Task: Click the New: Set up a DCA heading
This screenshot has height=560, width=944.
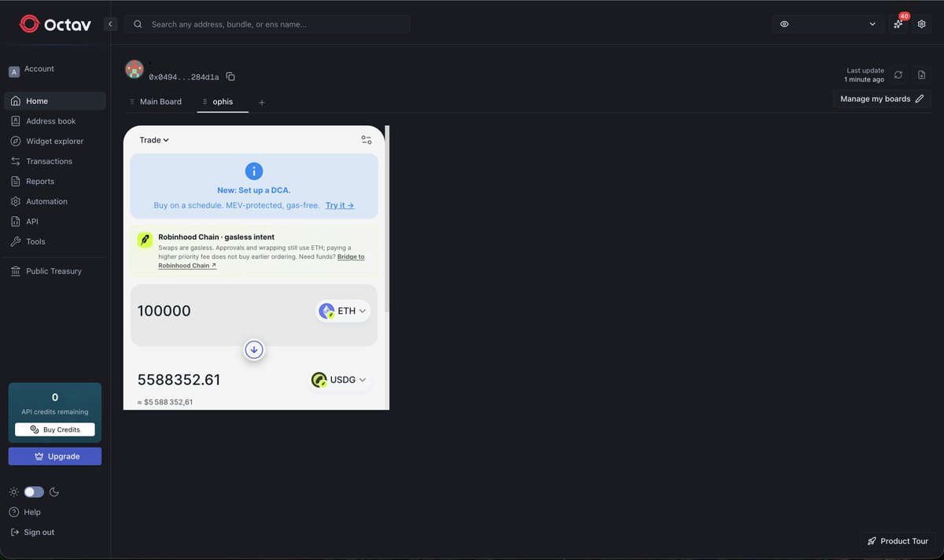Action: (x=253, y=190)
